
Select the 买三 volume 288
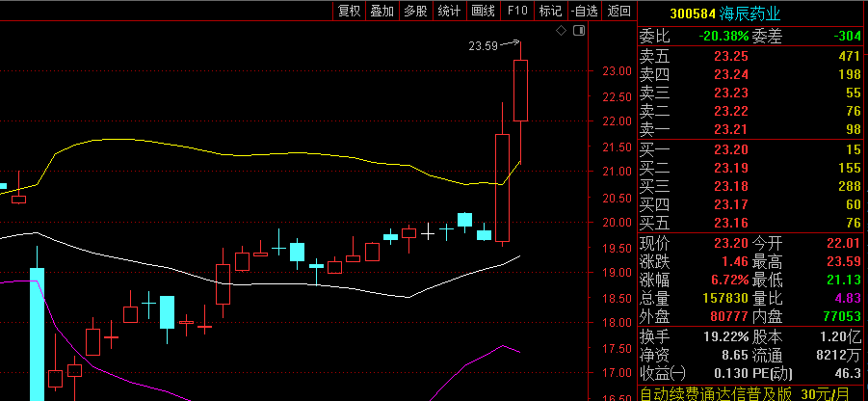tap(850, 186)
